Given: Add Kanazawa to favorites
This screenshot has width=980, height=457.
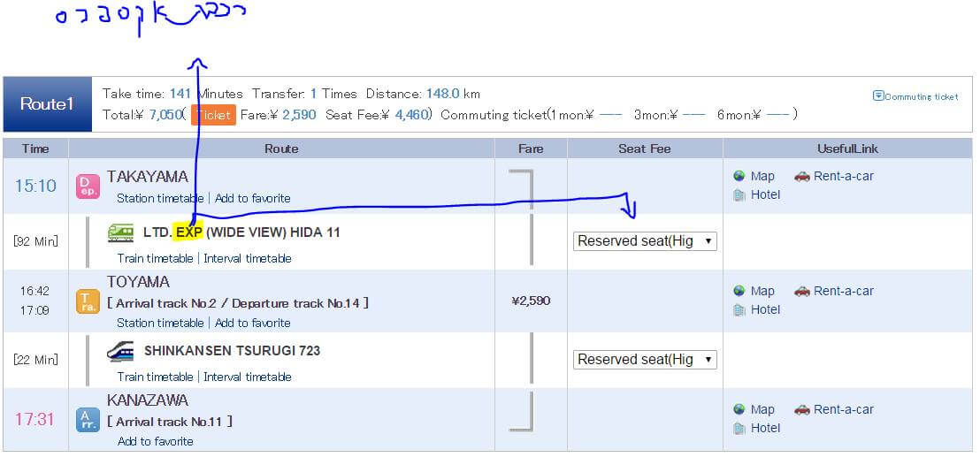Looking at the screenshot, I should pos(155,441).
